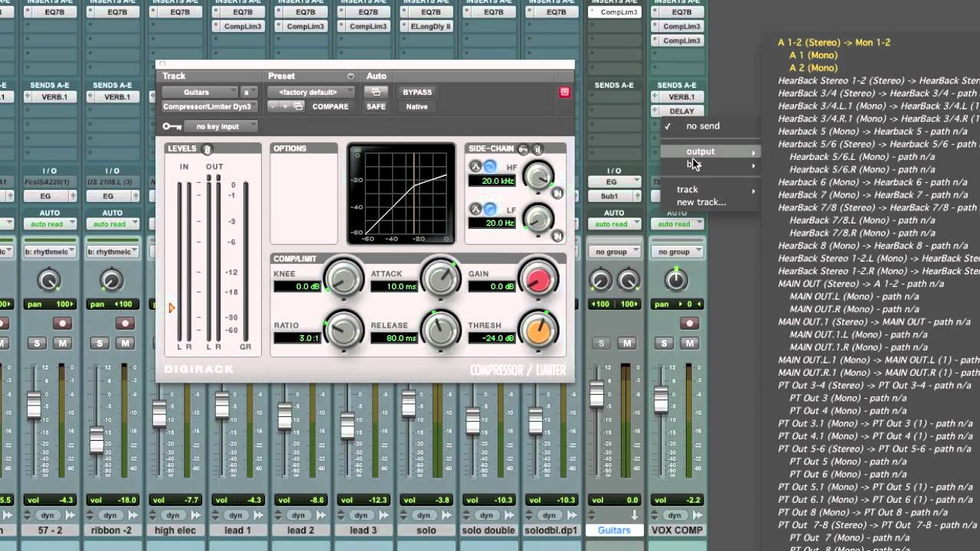The width and height of the screenshot is (980, 551).
Task: Click the next preset plus button
Action: pyautogui.click(x=284, y=106)
